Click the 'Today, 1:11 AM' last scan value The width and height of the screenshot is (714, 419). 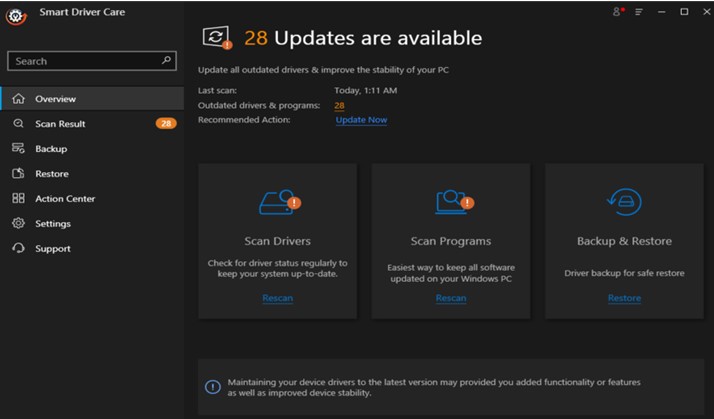[x=366, y=91]
